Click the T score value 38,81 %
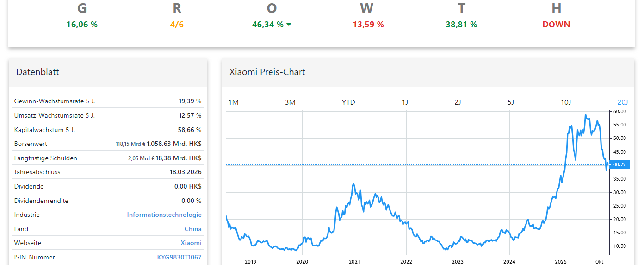This screenshot has width=644, height=265. [461, 25]
